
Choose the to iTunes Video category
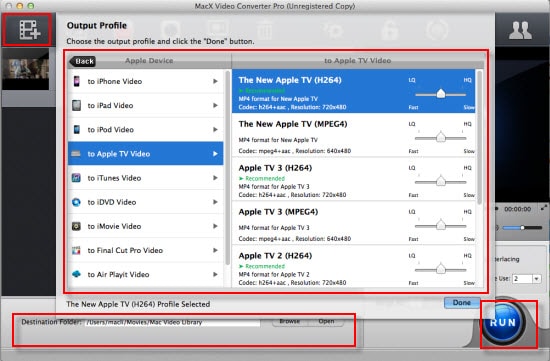[x=146, y=178]
